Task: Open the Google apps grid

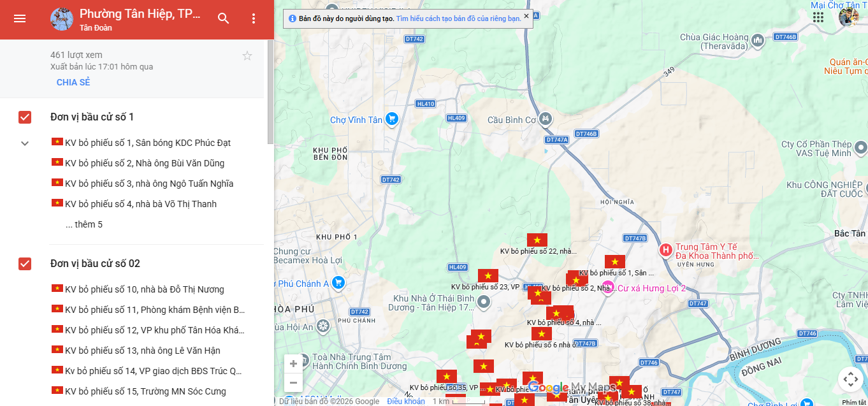Action: 818,17
